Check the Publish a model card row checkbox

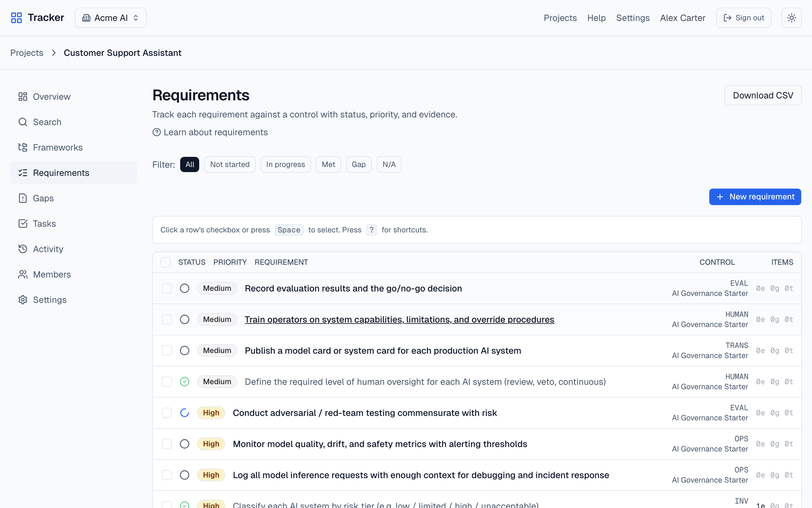[x=167, y=351]
